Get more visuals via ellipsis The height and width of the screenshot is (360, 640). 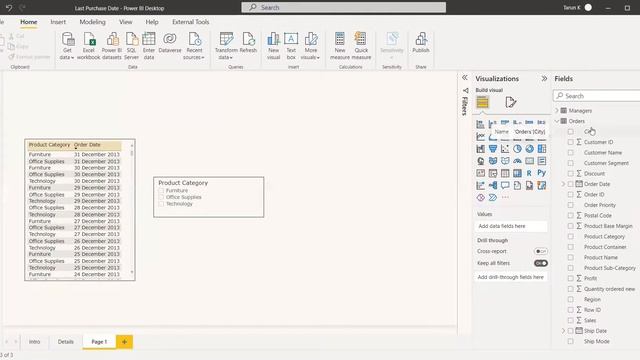coord(505,198)
